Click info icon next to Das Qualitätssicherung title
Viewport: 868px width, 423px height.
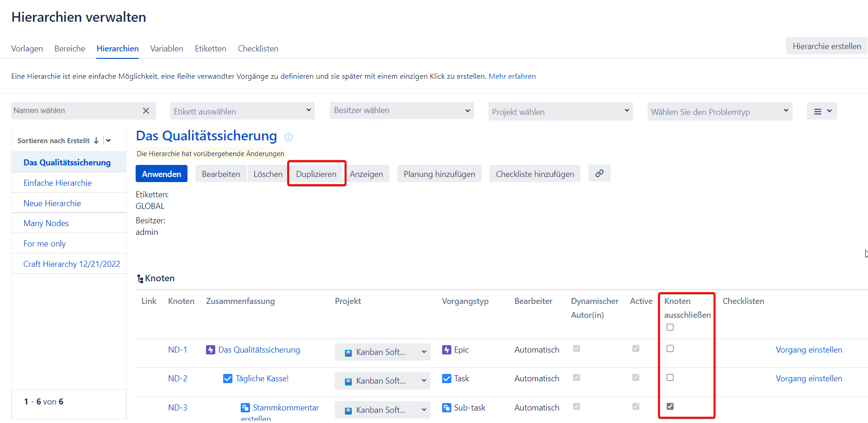point(288,137)
